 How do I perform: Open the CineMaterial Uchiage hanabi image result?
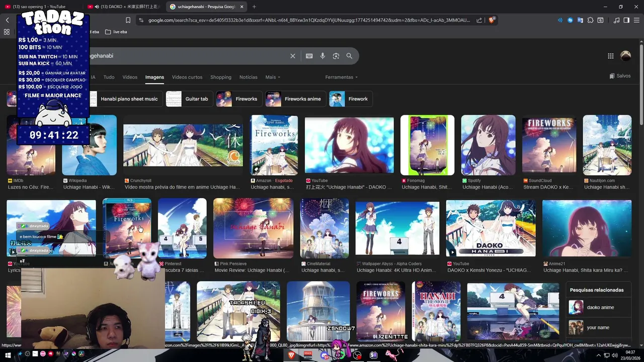[325, 228]
